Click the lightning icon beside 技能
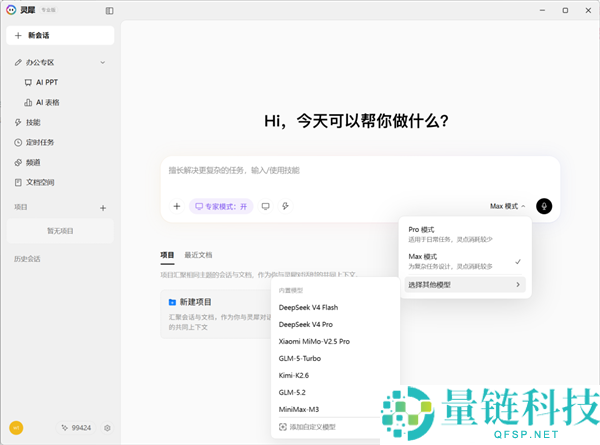 (18, 122)
